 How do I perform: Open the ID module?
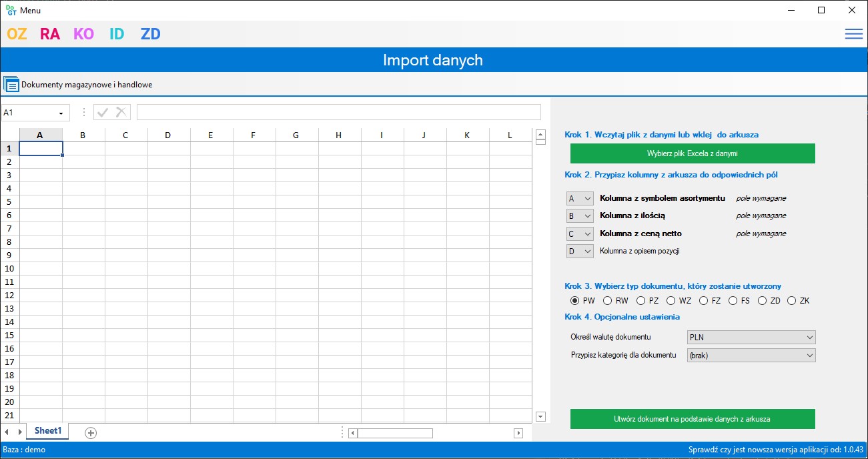click(117, 34)
